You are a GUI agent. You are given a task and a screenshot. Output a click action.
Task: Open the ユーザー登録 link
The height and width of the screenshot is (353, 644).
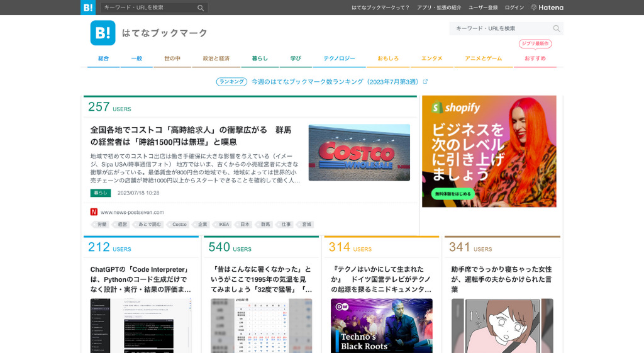[x=483, y=8]
